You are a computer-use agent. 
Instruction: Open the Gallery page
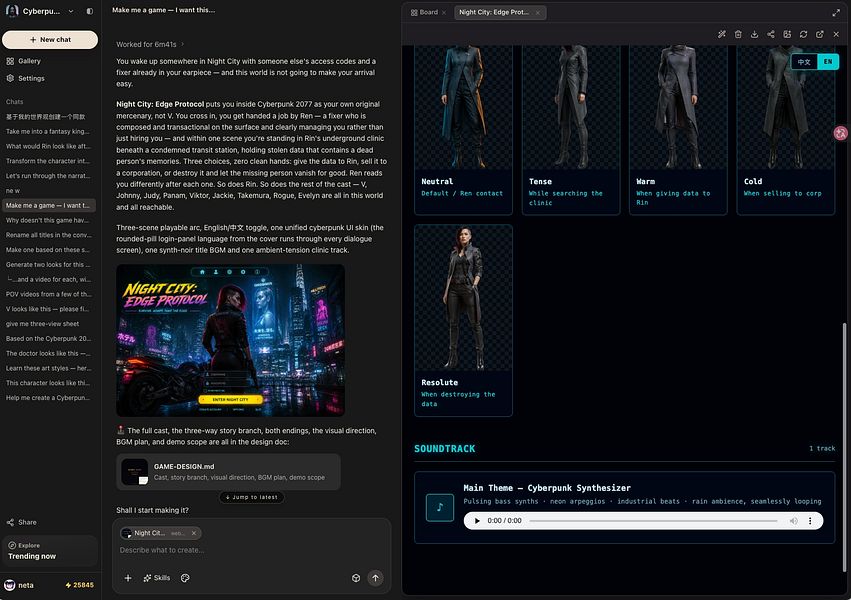pyautogui.click(x=29, y=61)
